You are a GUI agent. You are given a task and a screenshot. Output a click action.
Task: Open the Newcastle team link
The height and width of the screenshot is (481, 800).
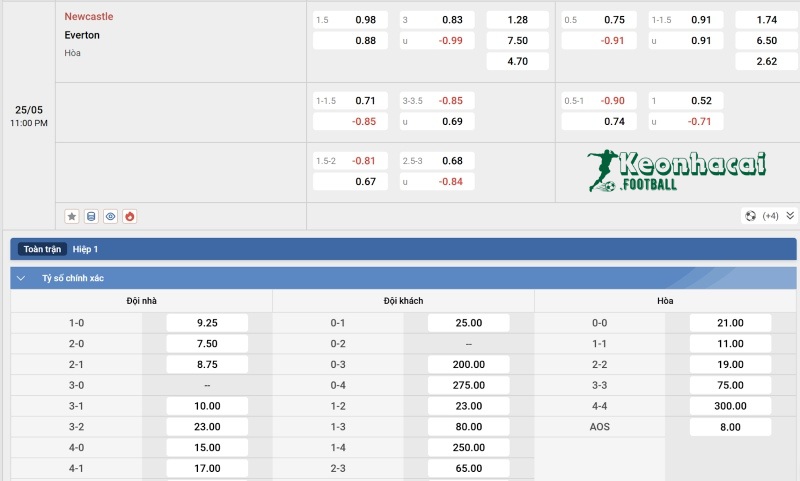(89, 17)
